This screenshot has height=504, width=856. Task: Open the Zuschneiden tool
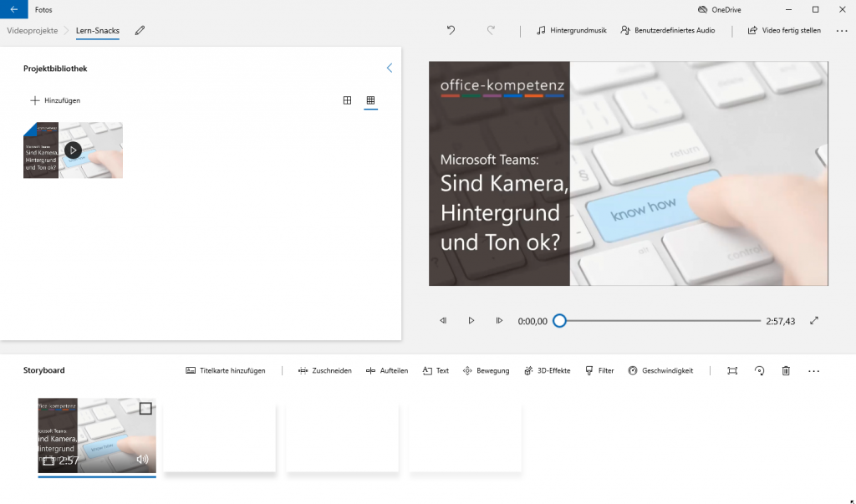(325, 371)
